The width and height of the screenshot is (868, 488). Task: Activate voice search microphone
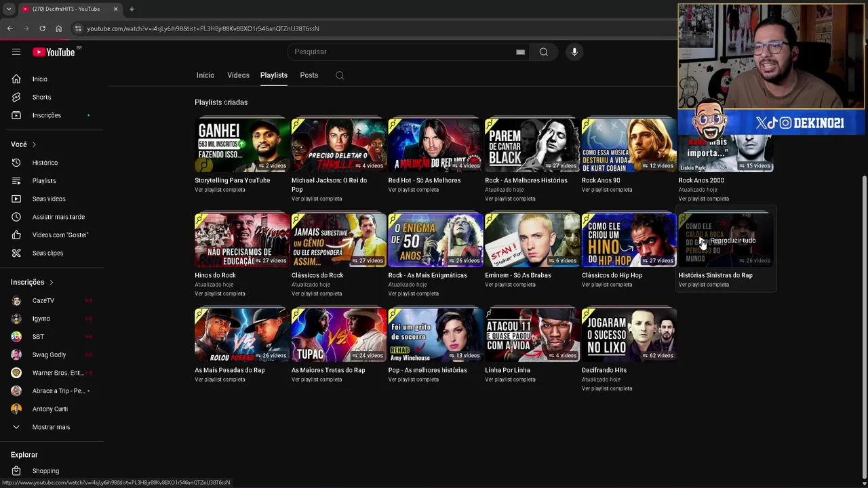[574, 52]
